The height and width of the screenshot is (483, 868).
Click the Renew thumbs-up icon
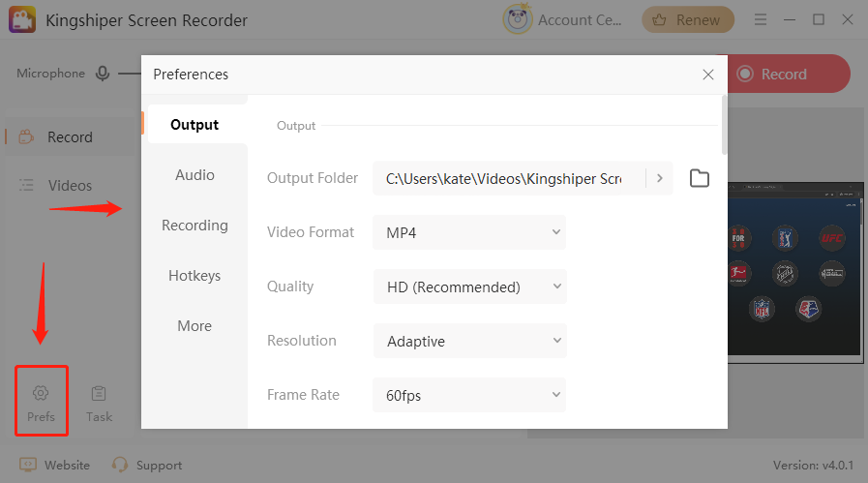659,20
